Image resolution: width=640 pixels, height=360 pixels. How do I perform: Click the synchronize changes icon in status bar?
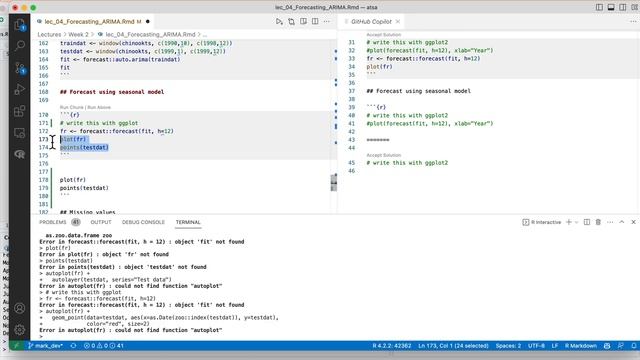pos(73,346)
